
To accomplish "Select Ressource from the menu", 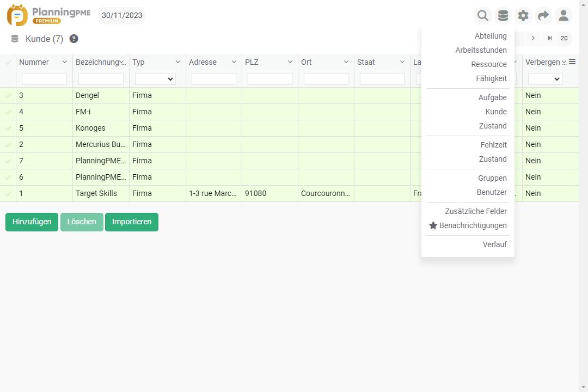I will pyautogui.click(x=488, y=64).
